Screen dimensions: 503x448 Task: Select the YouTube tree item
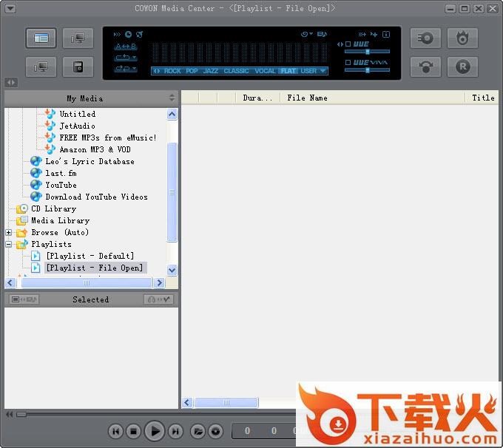pyautogui.click(x=61, y=185)
